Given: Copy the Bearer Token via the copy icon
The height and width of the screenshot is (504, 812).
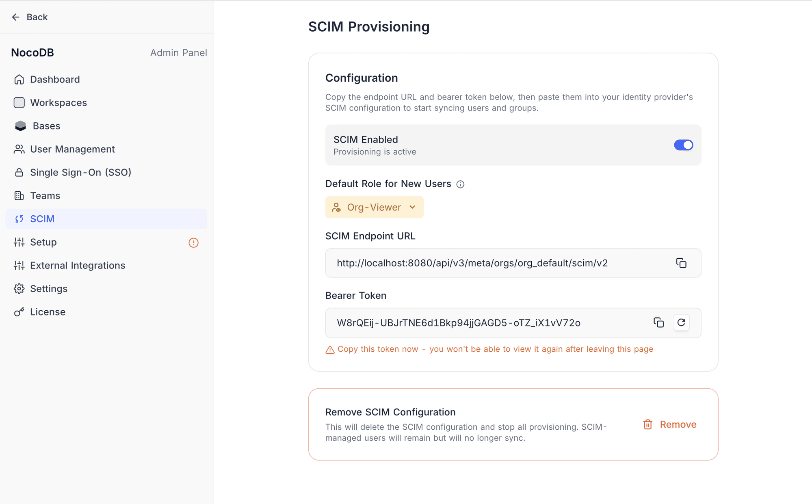Looking at the screenshot, I should (659, 322).
